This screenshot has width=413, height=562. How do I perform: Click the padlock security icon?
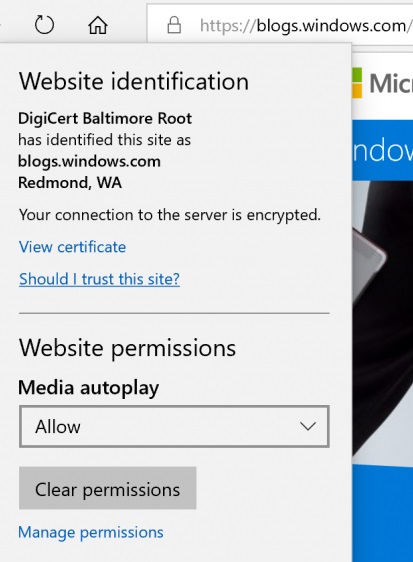click(174, 25)
